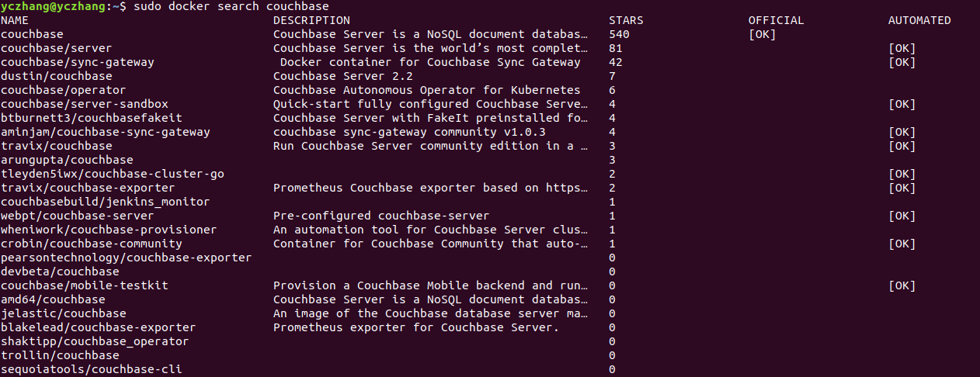Click the couchbasebuild/jenkins_monitor image name

point(106,202)
